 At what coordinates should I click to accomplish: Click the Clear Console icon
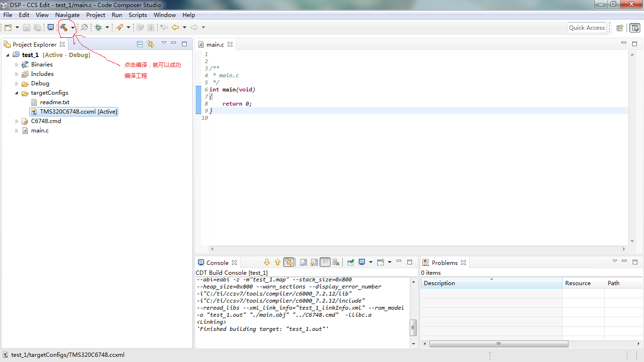coord(336,262)
